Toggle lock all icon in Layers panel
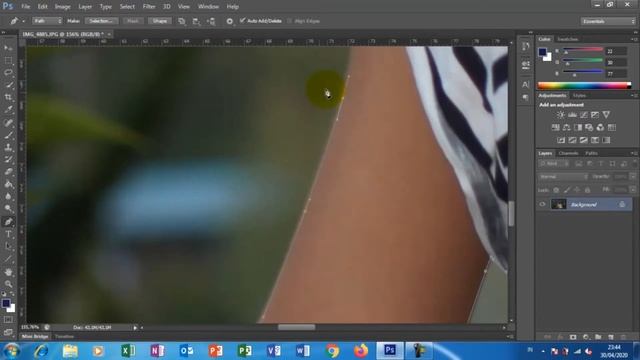The width and height of the screenshot is (640, 360). pyautogui.click(x=587, y=190)
